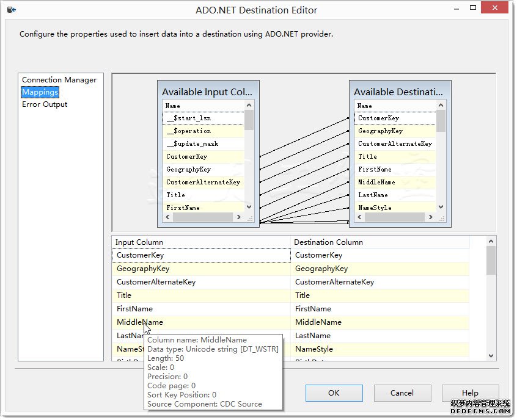This screenshot has width=517, height=420.
Task: Click the window icon in the title bar
Action: coord(11,10)
